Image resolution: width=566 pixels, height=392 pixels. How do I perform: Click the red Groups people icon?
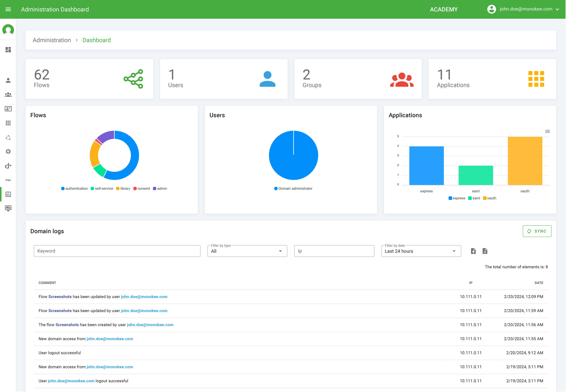click(402, 80)
